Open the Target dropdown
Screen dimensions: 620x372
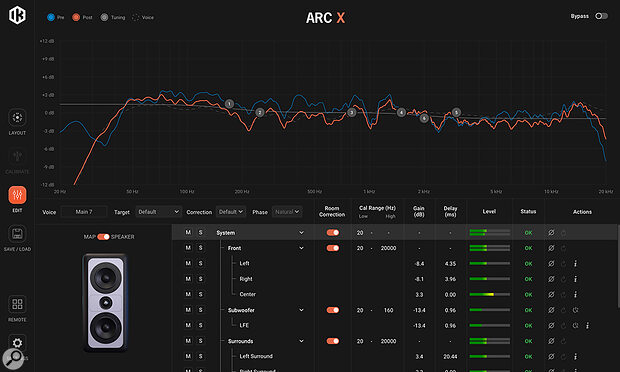[x=159, y=212]
